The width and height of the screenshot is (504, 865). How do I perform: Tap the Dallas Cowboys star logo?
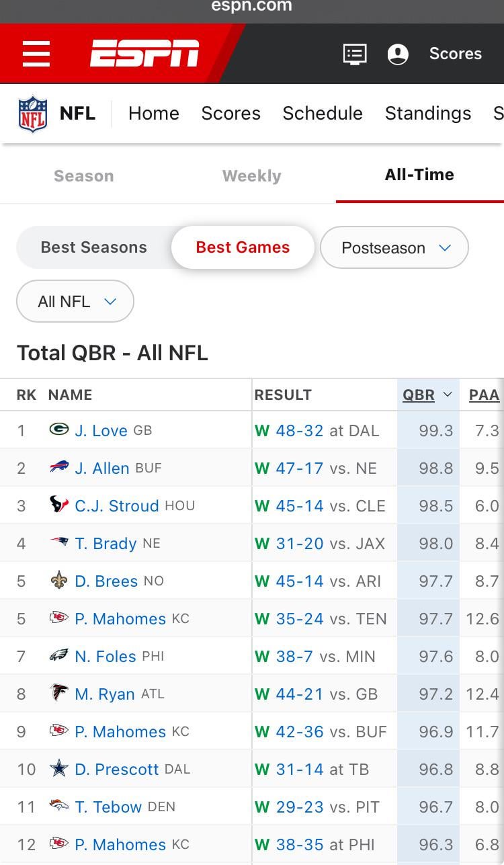pos(59,768)
